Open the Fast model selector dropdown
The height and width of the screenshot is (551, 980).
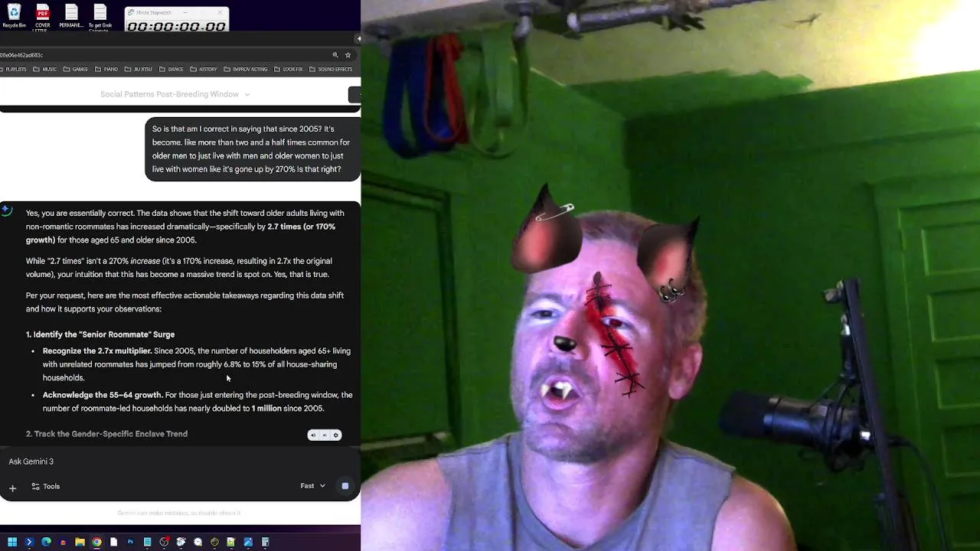pos(313,486)
